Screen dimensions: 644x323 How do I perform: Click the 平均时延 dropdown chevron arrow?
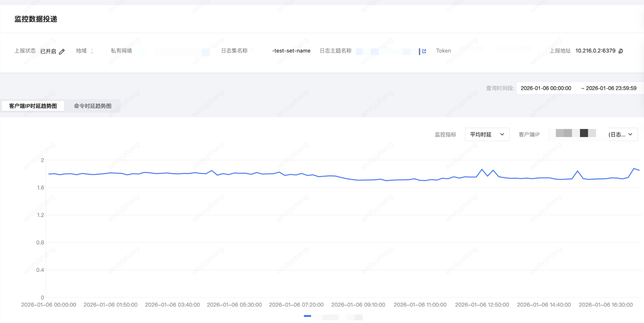[502, 134]
